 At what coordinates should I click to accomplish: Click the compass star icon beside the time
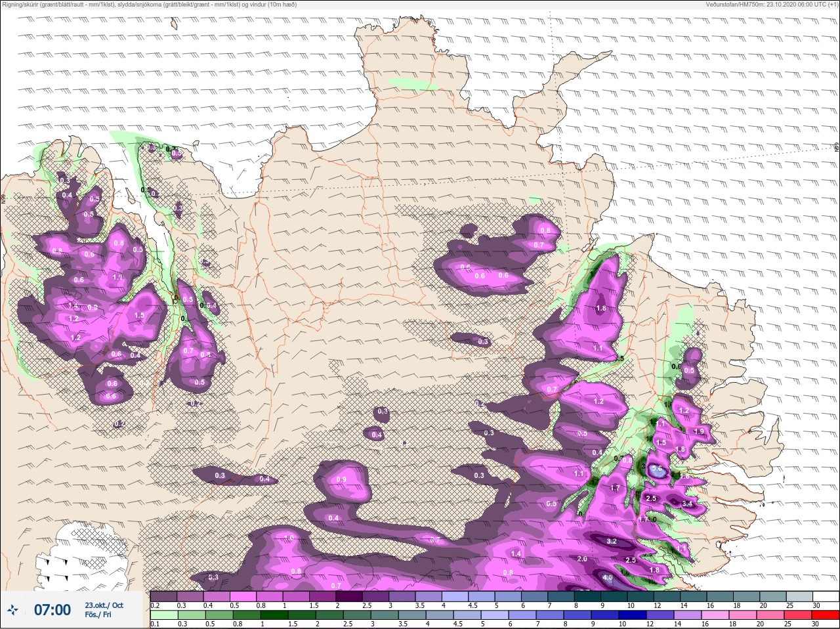pyautogui.click(x=13, y=610)
